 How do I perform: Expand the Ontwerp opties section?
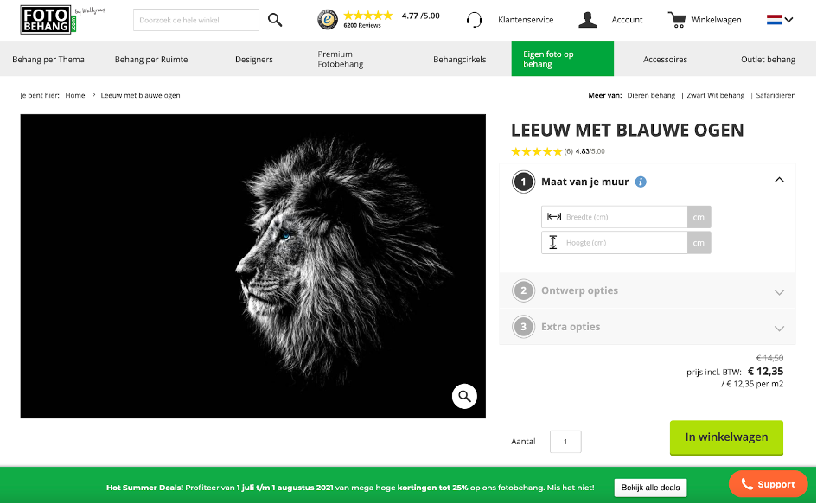tap(779, 291)
